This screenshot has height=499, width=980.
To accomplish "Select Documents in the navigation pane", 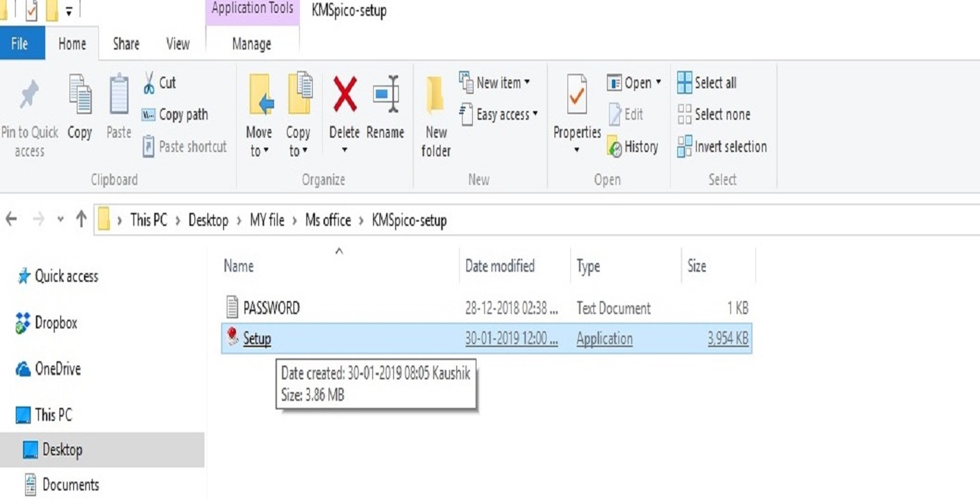I will 62,485.
